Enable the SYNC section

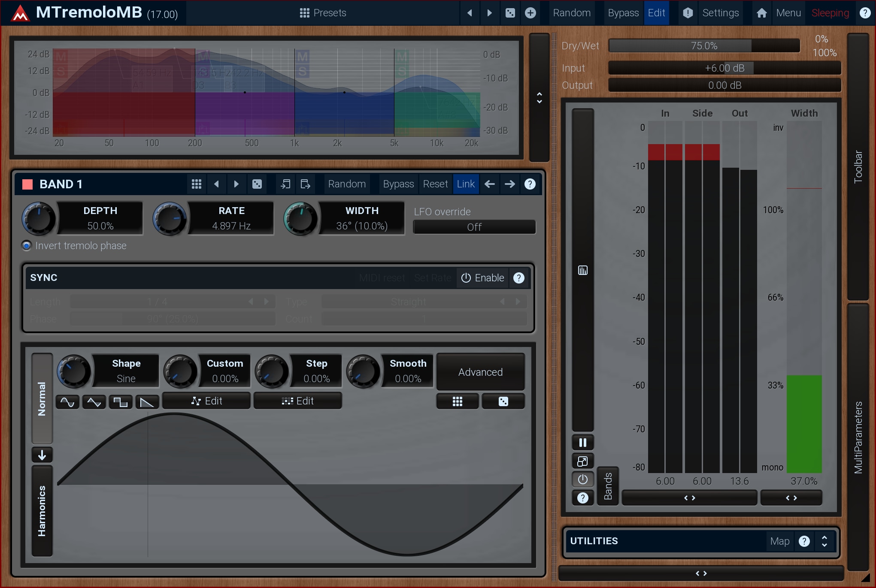(x=482, y=278)
